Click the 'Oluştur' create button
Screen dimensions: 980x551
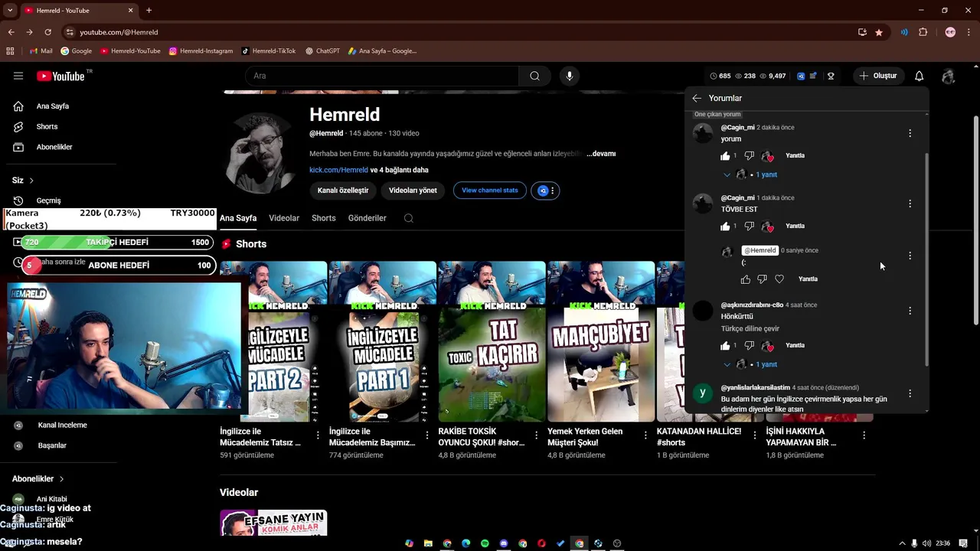point(877,76)
